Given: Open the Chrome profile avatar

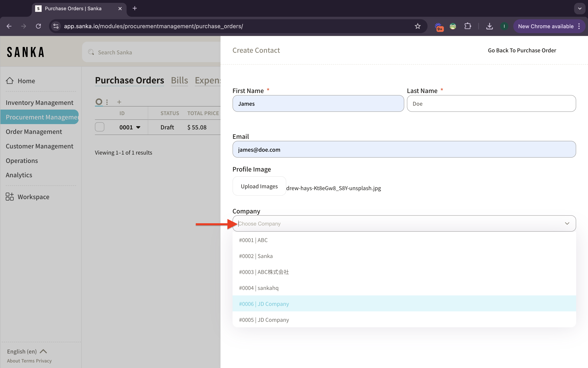Looking at the screenshot, I should coord(504,26).
